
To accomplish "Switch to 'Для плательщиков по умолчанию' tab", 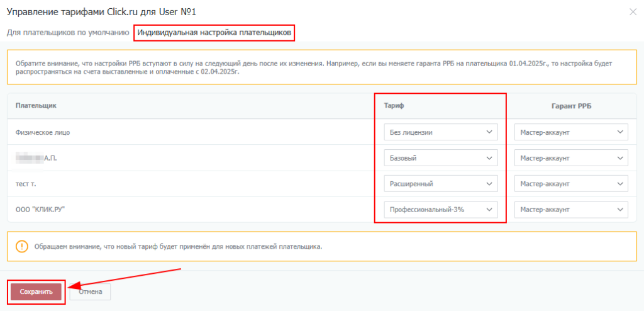I will [68, 32].
